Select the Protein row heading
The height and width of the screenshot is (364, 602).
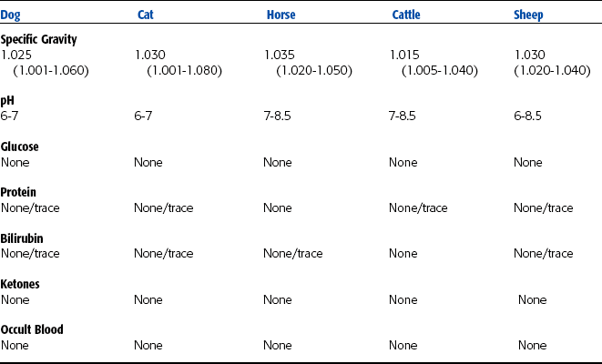[x=19, y=193]
